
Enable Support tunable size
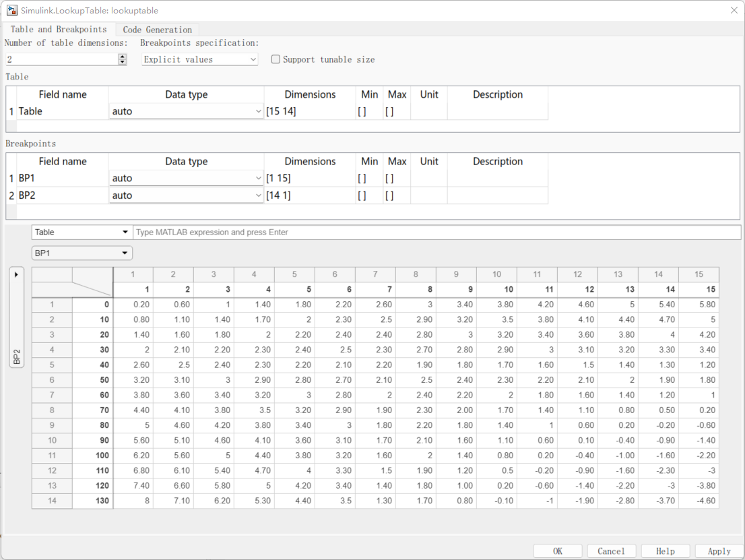tap(276, 59)
